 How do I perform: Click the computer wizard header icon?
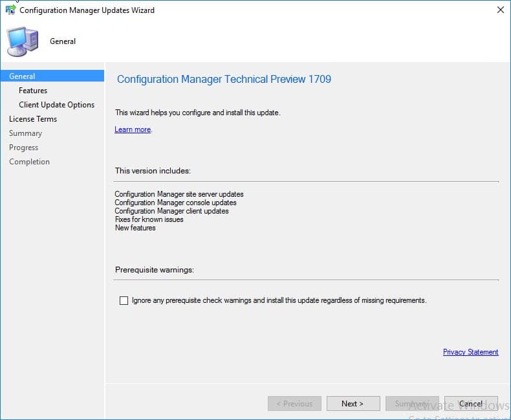click(23, 41)
